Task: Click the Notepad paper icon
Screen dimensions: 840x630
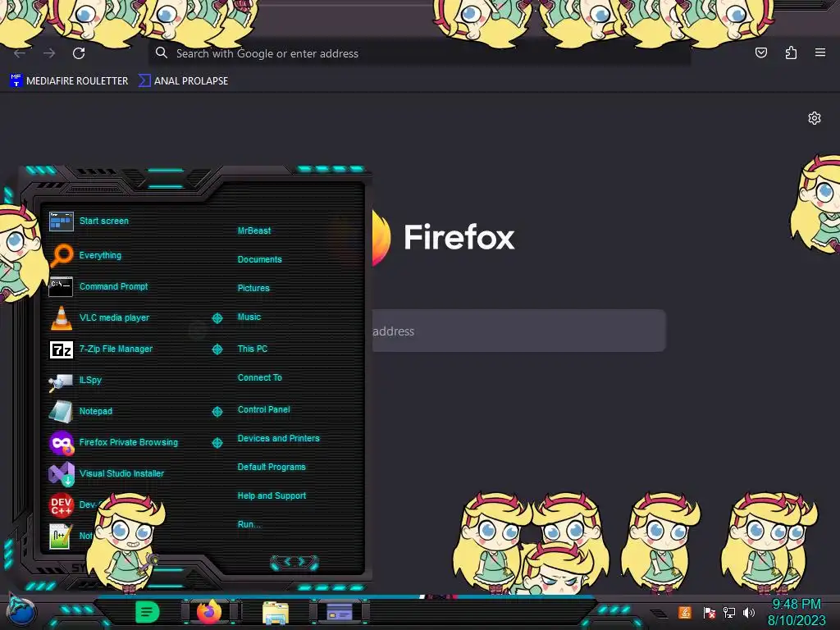Action: [x=61, y=412]
